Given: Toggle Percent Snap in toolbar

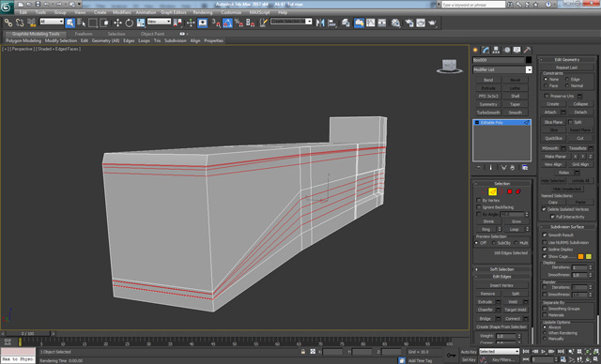Looking at the screenshot, I should pyautogui.click(x=239, y=23).
